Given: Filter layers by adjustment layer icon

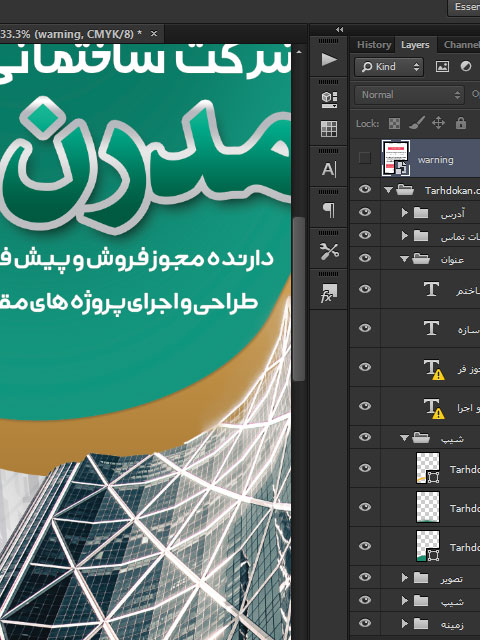Looking at the screenshot, I should point(466,67).
